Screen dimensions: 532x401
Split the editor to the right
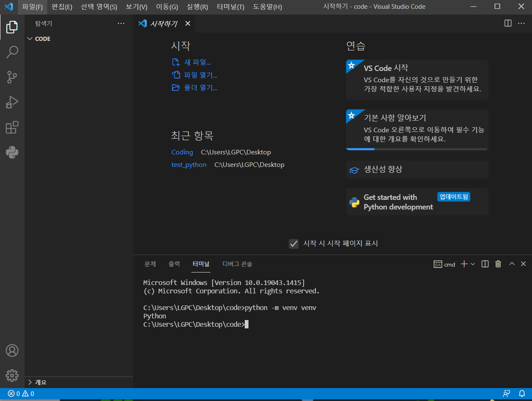point(508,23)
